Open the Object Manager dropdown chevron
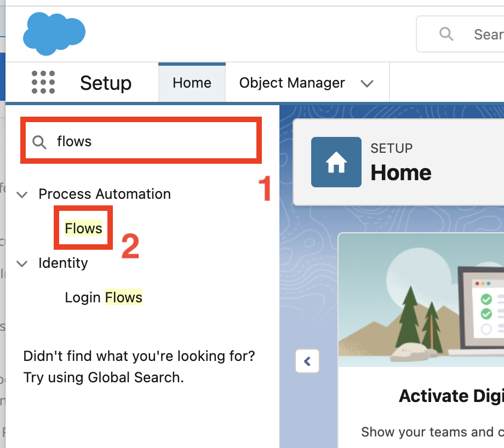The height and width of the screenshot is (448, 504). click(367, 84)
